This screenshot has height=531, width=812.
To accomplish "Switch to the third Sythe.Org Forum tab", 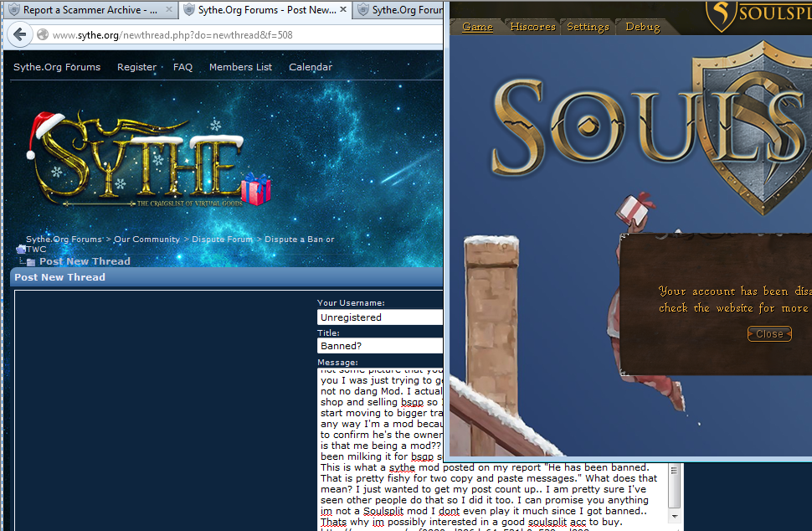I will pos(398,10).
